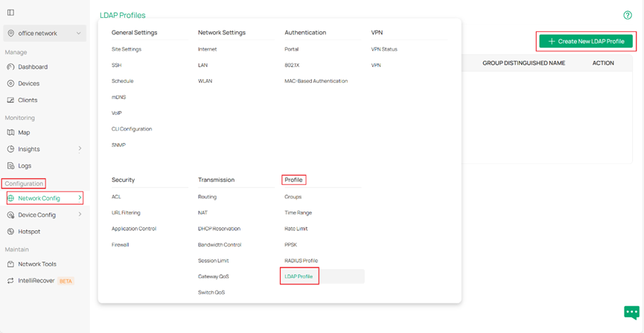Image resolution: width=644 pixels, height=333 pixels.
Task: Open Dashboard from the sidebar
Action: [33, 66]
